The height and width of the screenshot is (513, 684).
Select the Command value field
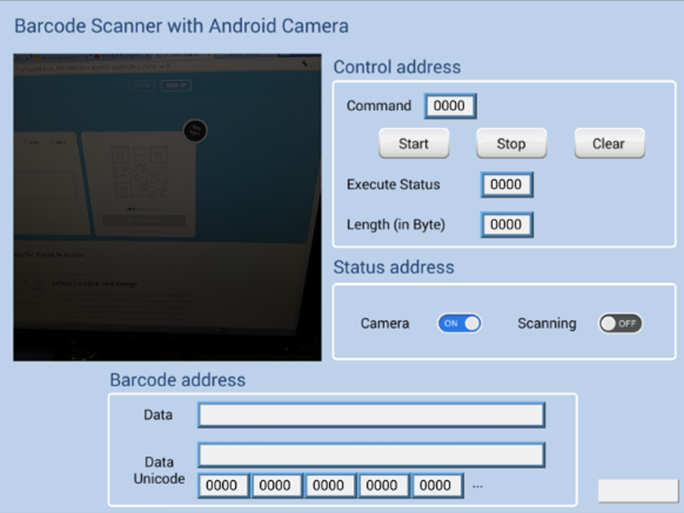pyautogui.click(x=450, y=106)
